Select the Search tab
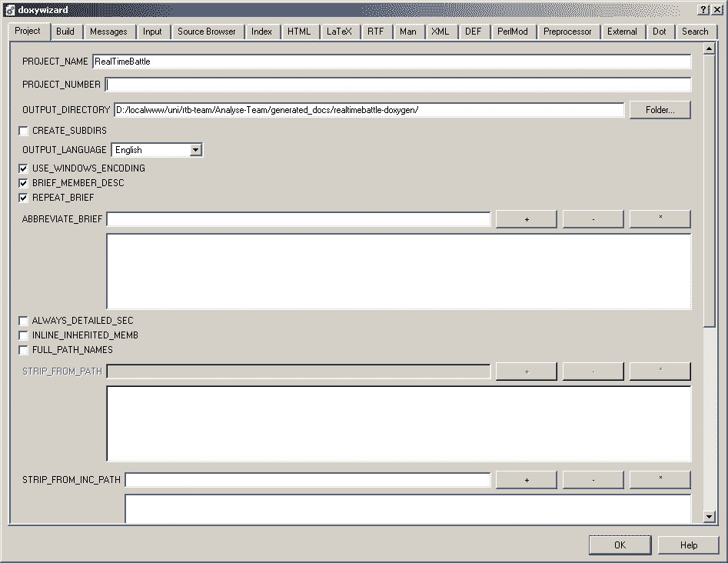 click(695, 31)
